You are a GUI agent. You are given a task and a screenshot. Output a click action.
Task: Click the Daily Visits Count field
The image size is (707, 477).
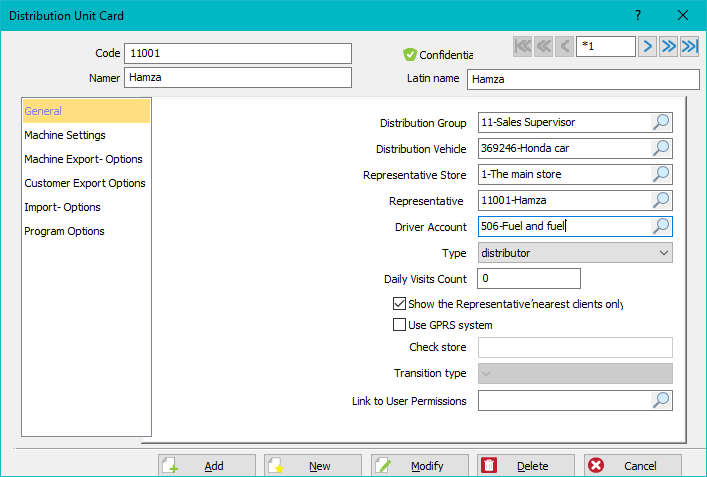pos(529,278)
